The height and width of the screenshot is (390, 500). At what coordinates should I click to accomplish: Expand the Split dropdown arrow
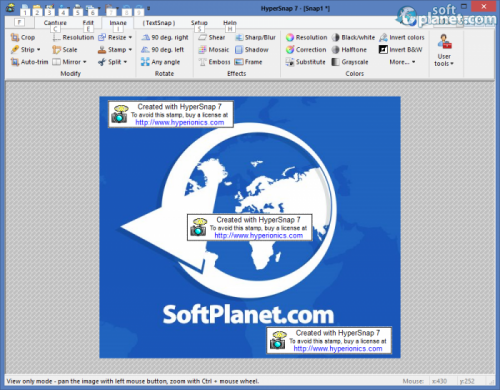pyautogui.click(x=125, y=62)
